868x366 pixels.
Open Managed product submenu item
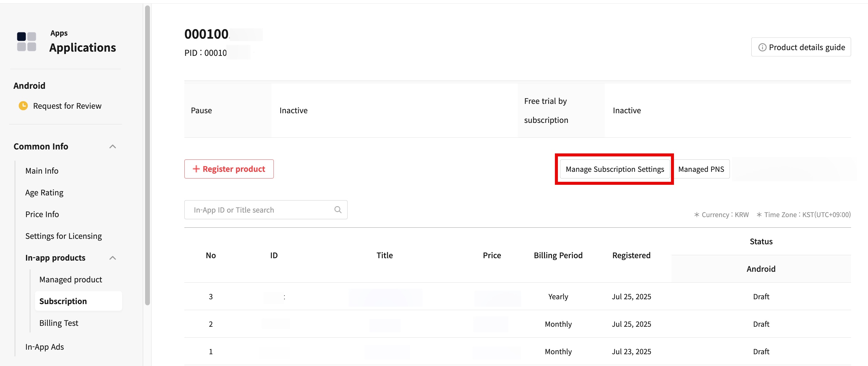click(70, 279)
